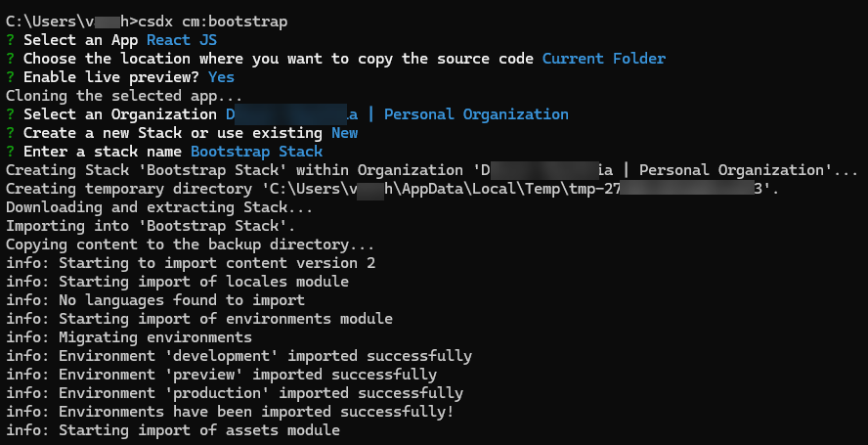The width and height of the screenshot is (868, 445).
Task: Click the csdx cm:bootstrap command text
Action: pos(221,22)
